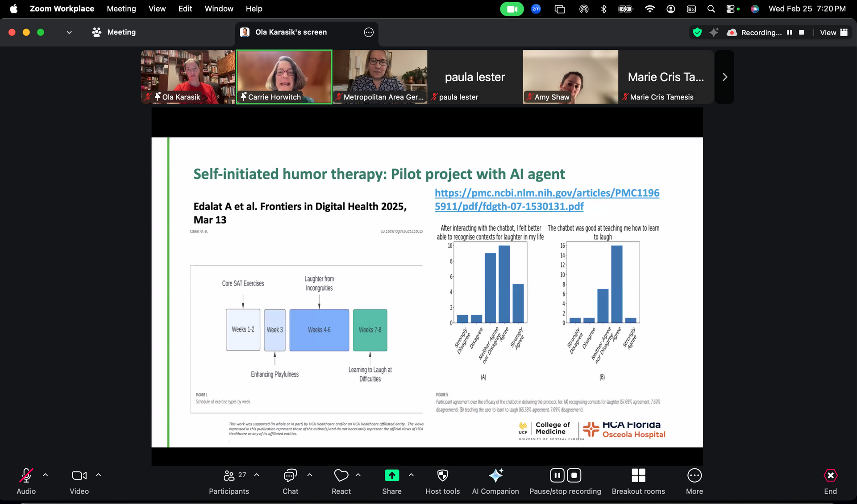Toggle the Video camera
This screenshot has width=857, height=504.
coord(79,476)
